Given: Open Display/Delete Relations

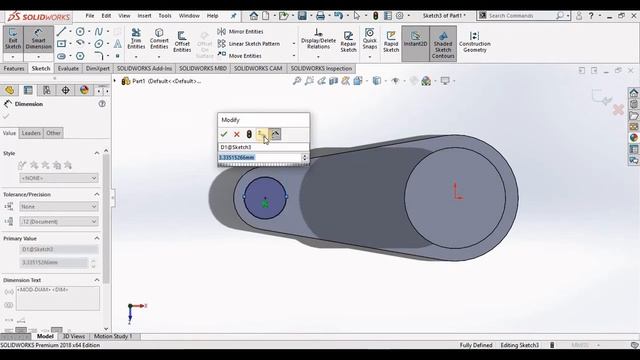Looking at the screenshot, I should [318, 39].
